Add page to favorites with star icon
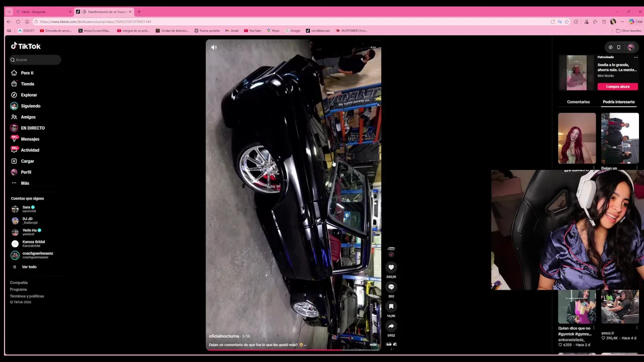 567,22
